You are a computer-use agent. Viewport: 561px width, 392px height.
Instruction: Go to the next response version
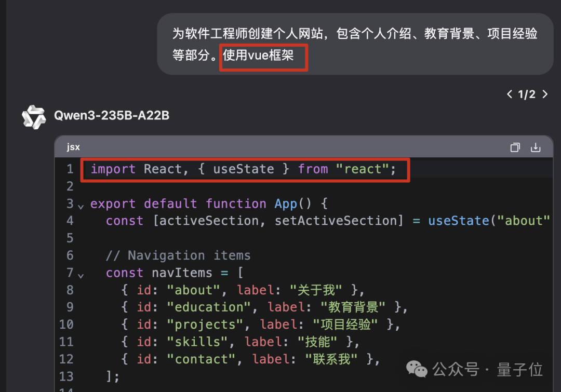tap(545, 94)
